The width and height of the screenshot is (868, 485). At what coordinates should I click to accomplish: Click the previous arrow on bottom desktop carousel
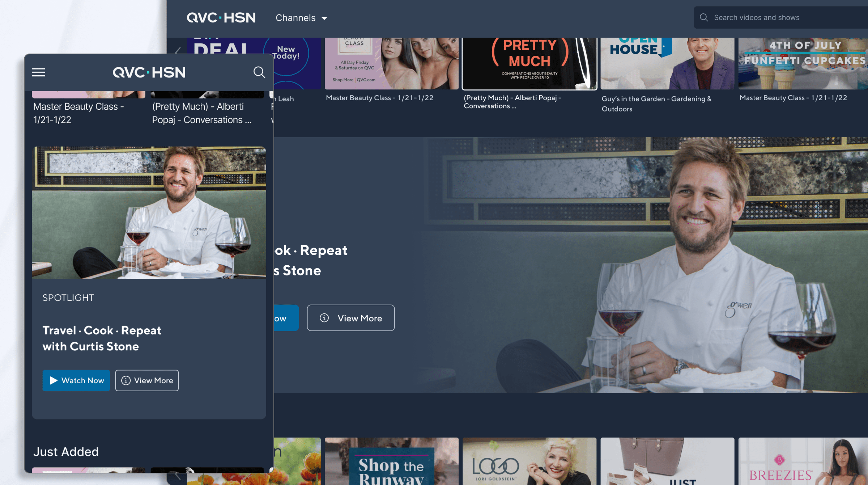(178, 476)
